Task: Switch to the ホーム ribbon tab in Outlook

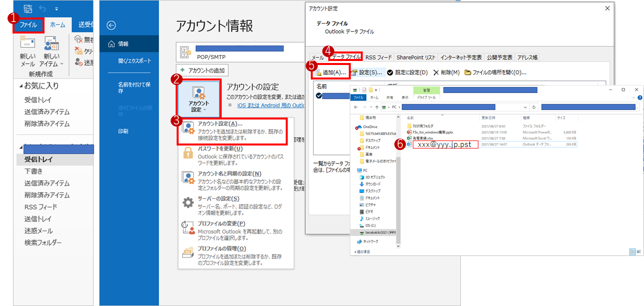Action: (x=57, y=25)
